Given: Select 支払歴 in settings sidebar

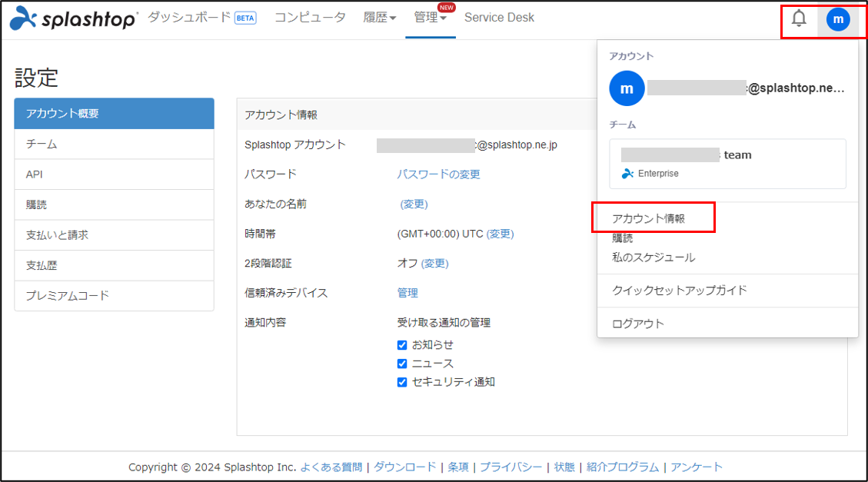Looking at the screenshot, I should point(114,266).
